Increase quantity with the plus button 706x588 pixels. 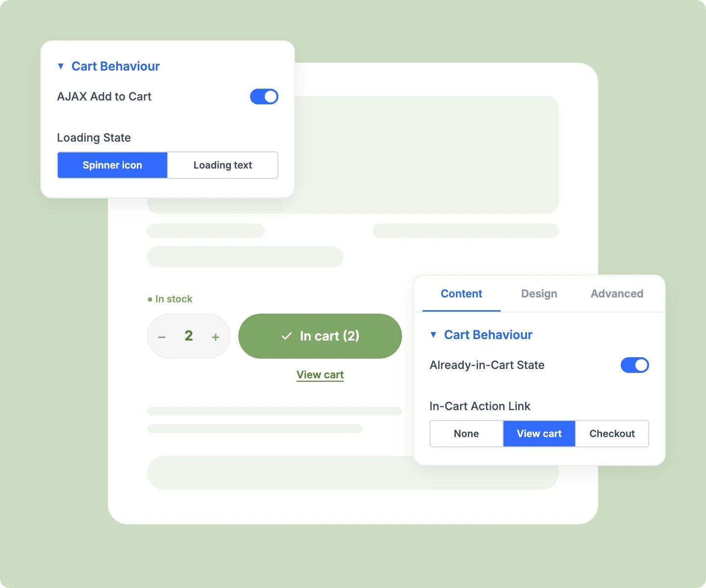215,337
